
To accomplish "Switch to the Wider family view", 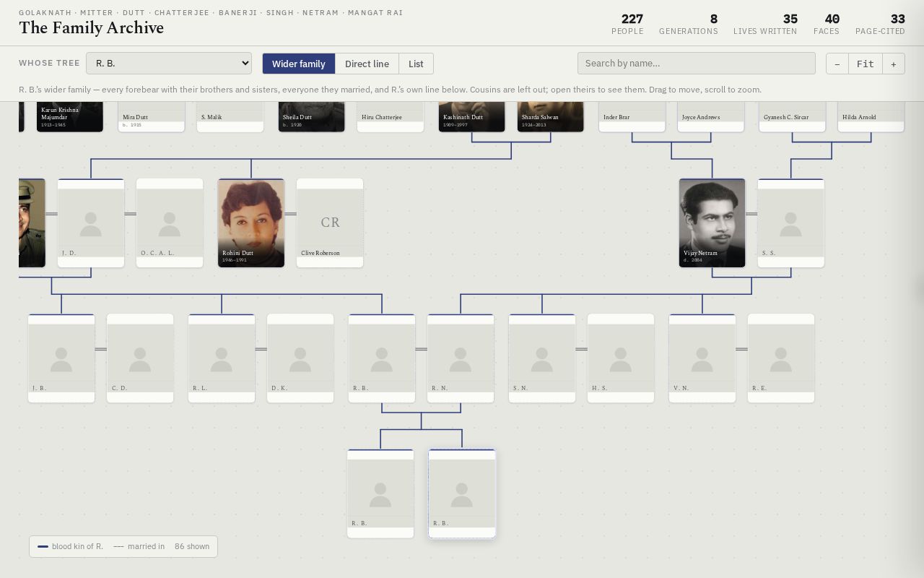I will pos(299,64).
